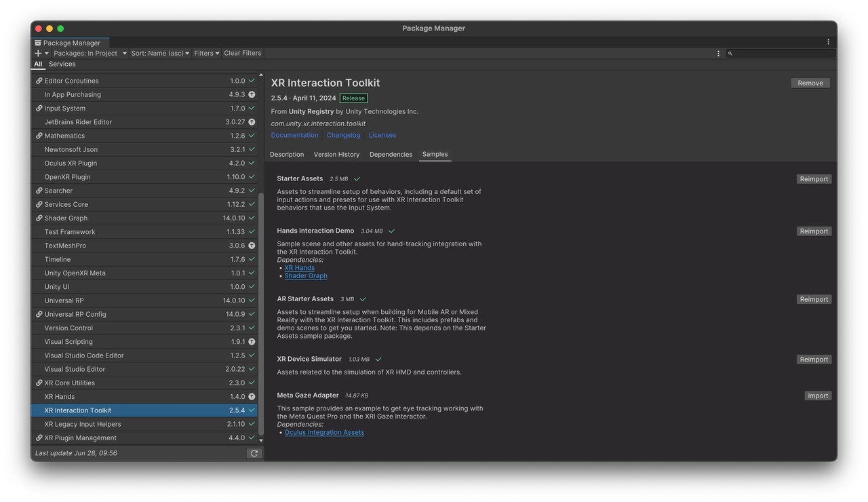Select the Unity OpenXR Meta package
The image size is (868, 502).
point(144,273)
